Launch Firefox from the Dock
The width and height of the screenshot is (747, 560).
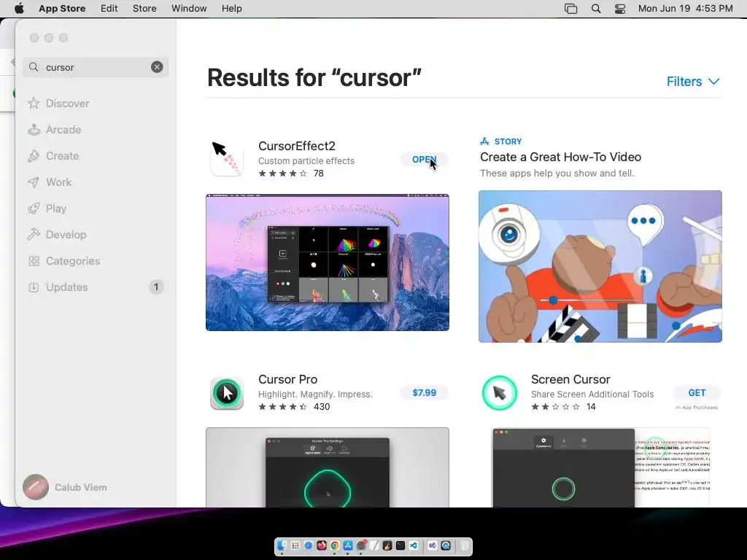click(322, 545)
